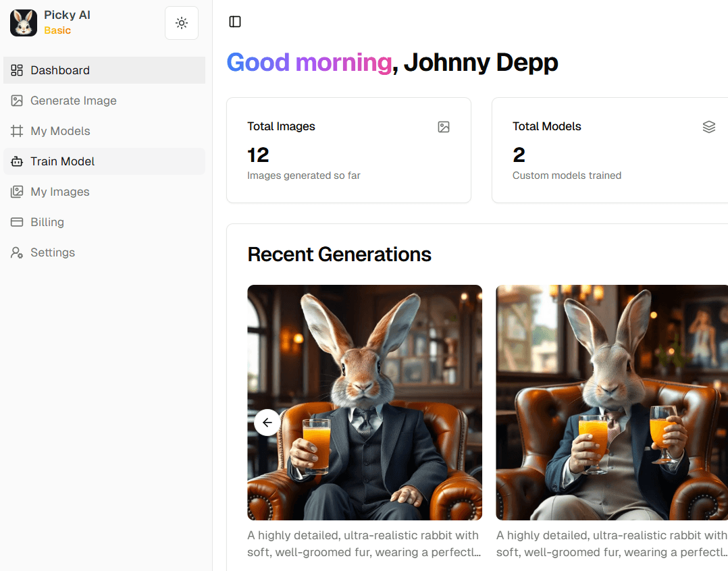Open the Billing page link
Image resolution: width=728 pixels, height=571 pixels.
(47, 222)
